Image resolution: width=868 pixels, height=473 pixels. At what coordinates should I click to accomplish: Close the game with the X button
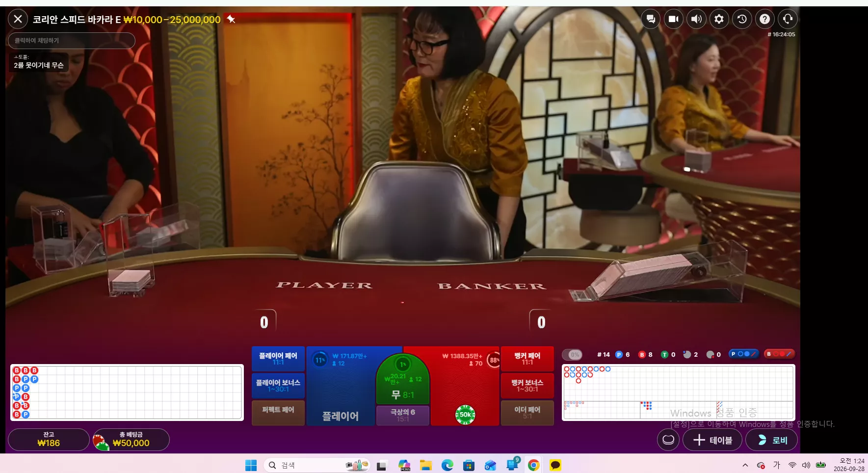[x=18, y=19]
